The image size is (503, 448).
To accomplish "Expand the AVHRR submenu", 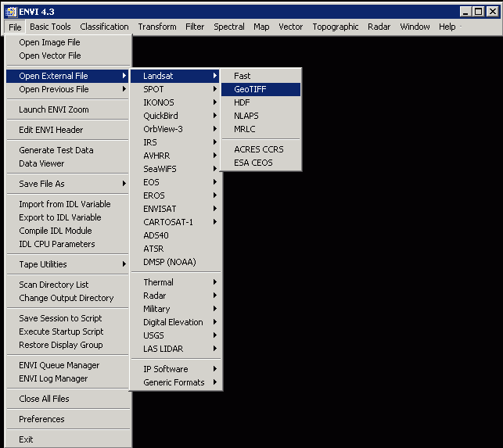I will point(175,156).
